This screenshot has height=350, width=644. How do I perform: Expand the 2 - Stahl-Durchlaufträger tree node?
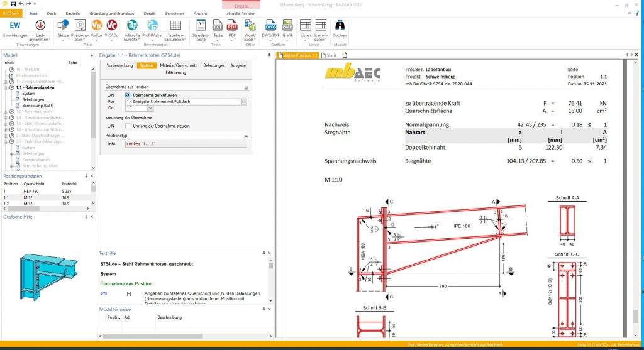point(6,135)
